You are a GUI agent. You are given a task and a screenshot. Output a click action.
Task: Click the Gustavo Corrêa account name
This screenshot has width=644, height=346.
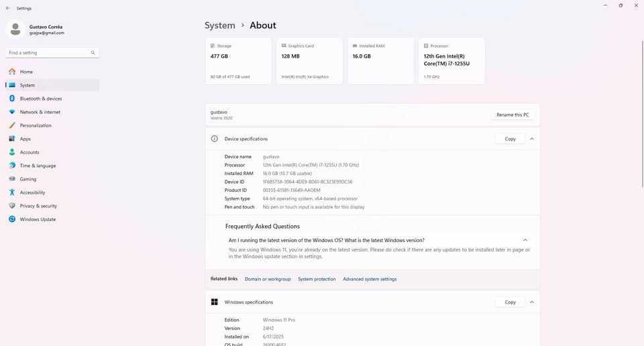pos(46,27)
